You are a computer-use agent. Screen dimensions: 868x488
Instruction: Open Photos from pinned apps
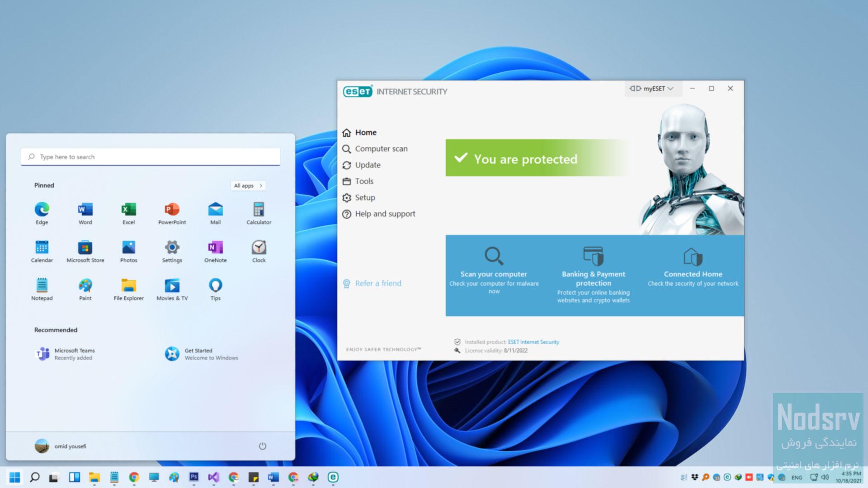[129, 251]
